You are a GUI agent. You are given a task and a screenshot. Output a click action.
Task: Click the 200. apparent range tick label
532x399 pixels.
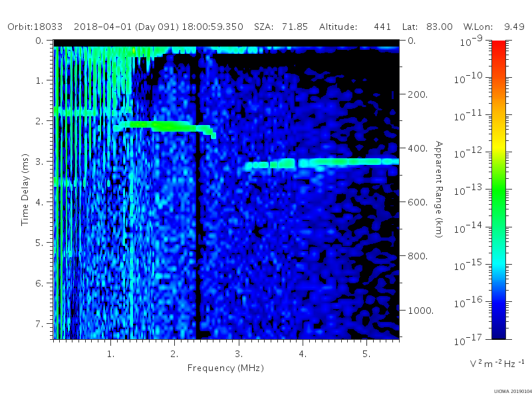pos(418,94)
